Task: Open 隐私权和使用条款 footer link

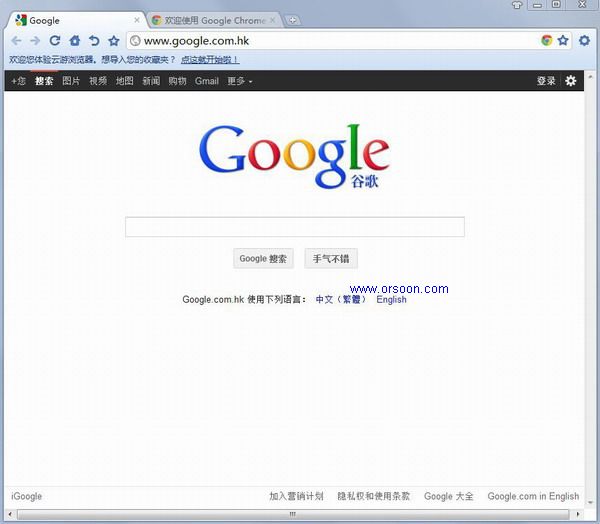Action: click(x=373, y=496)
